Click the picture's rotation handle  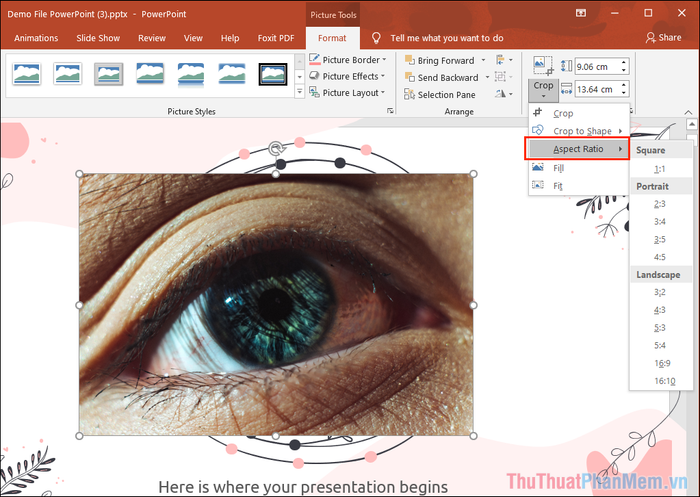click(276, 149)
